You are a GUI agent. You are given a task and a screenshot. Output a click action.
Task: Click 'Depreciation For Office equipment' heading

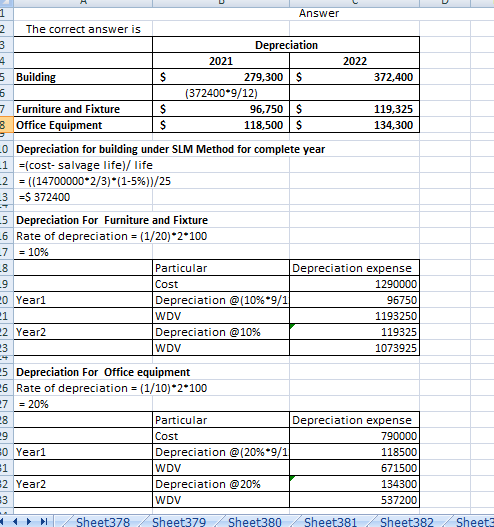[x=103, y=372]
